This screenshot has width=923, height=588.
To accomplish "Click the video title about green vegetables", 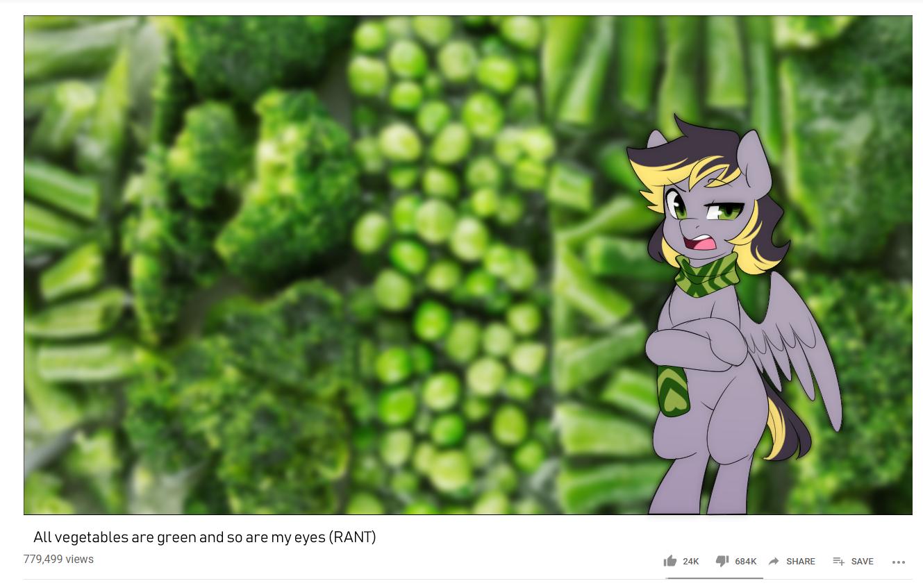I will (205, 537).
